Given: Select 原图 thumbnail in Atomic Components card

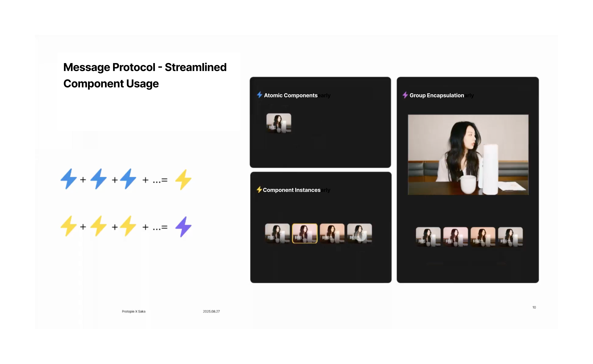Looking at the screenshot, I should pyautogui.click(x=279, y=123).
